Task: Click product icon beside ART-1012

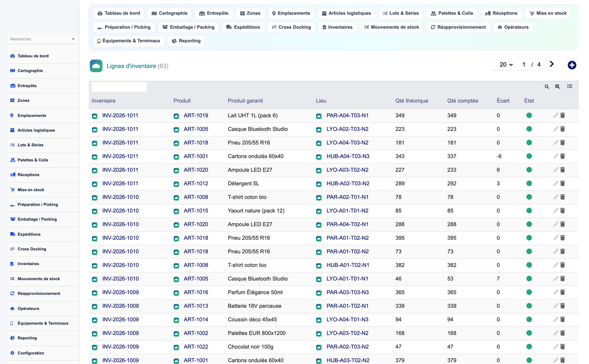Action: click(x=176, y=184)
